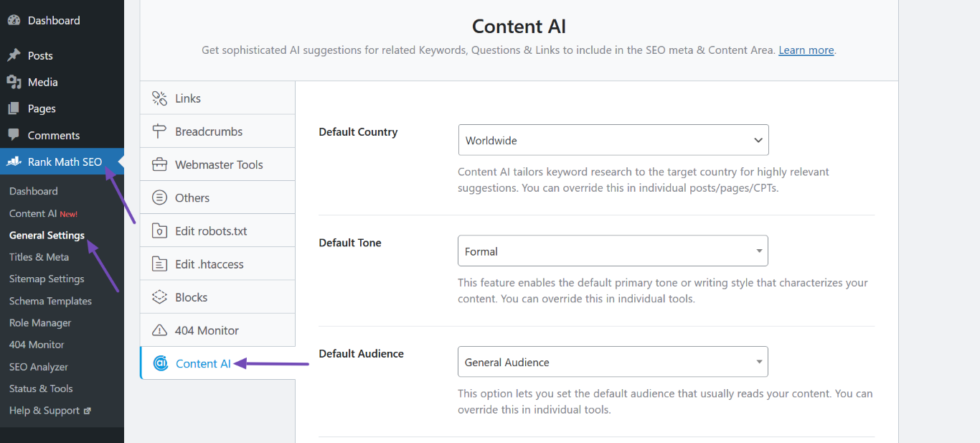Click the Content AI tab icon
The width and height of the screenshot is (980, 443).
pyautogui.click(x=161, y=363)
